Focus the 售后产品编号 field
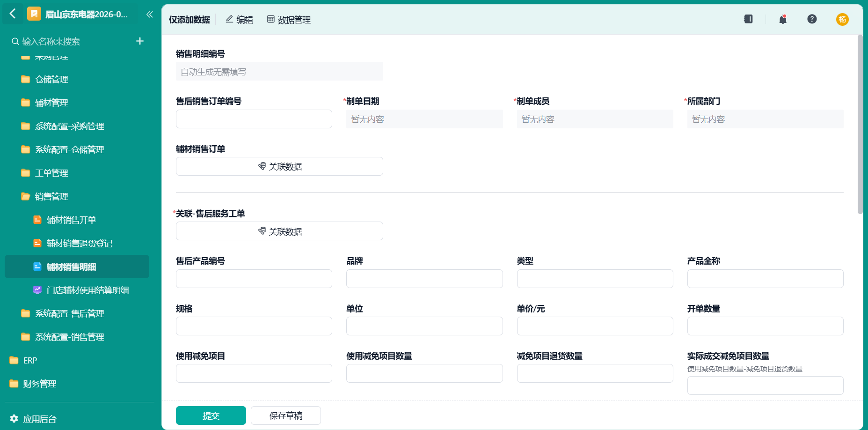Viewport: 868px width, 430px height. [254, 279]
